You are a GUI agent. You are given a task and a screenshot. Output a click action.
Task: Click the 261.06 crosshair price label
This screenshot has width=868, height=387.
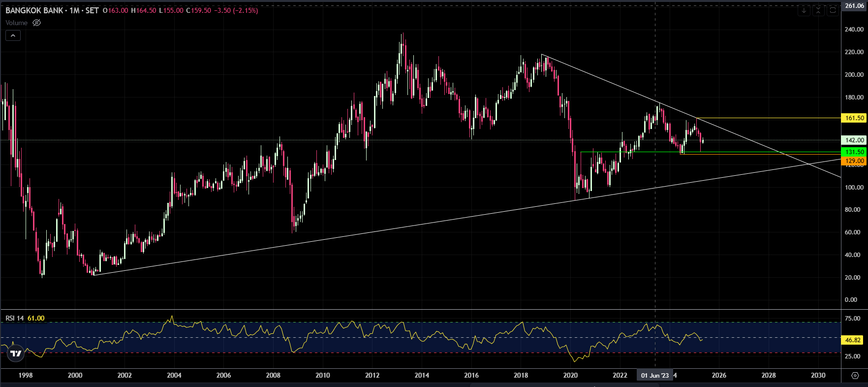pos(854,6)
